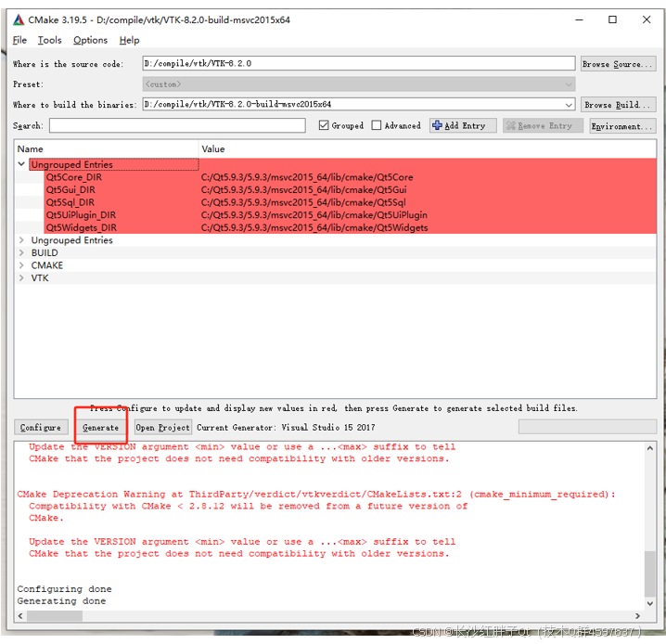Click the Search input field
The width and height of the screenshot is (666, 644).
(x=177, y=125)
